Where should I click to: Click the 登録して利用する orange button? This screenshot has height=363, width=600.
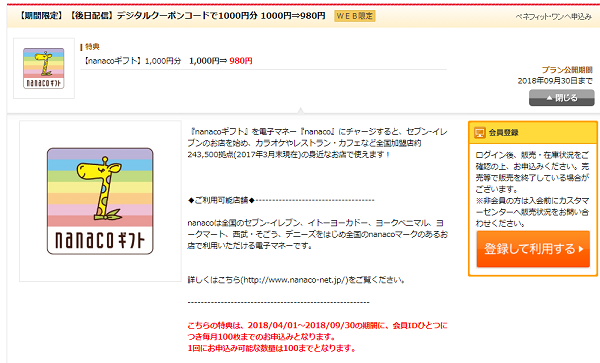point(533,249)
